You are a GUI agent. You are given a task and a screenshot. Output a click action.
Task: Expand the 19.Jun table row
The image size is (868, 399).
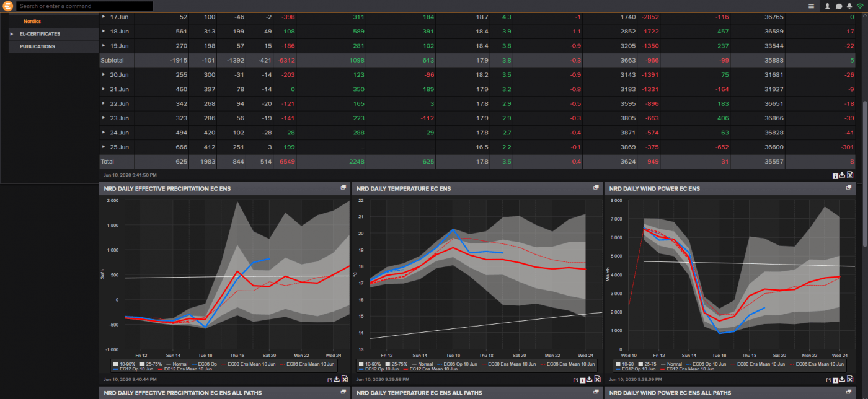tap(104, 46)
